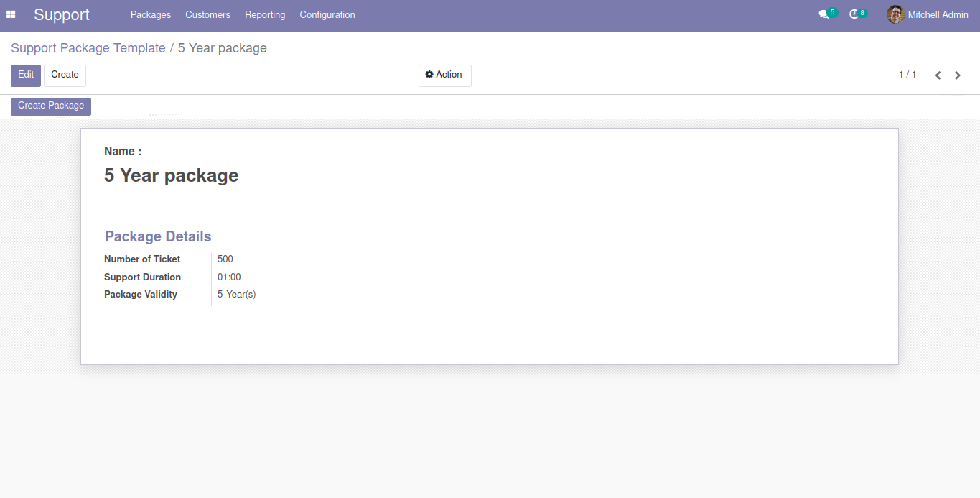Open the conversations chat icon
The image size is (980, 498).
pyautogui.click(x=823, y=14)
